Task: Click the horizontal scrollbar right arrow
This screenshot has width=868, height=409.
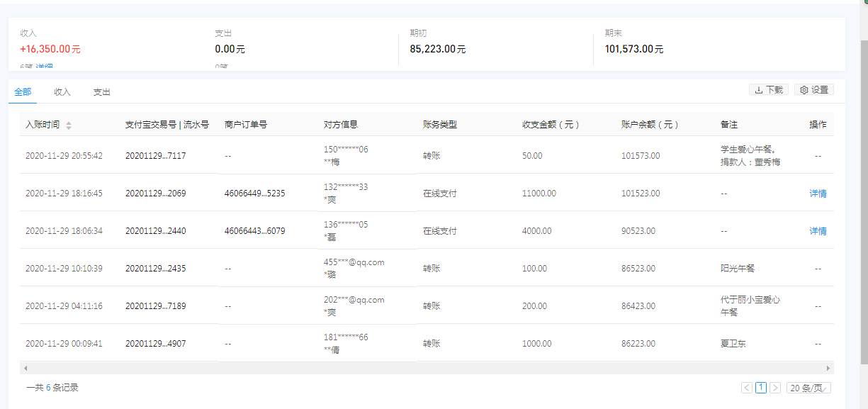Action: 828,369
